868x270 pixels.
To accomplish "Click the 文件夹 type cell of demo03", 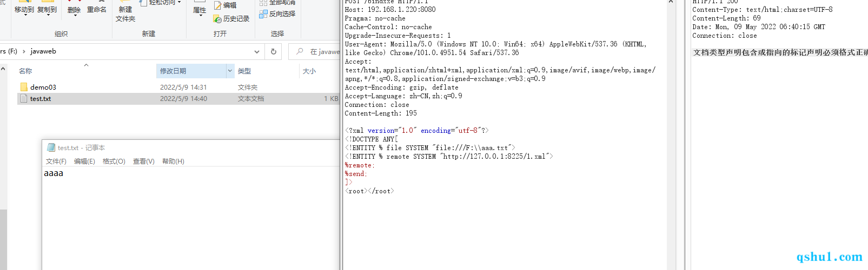I will (248, 87).
